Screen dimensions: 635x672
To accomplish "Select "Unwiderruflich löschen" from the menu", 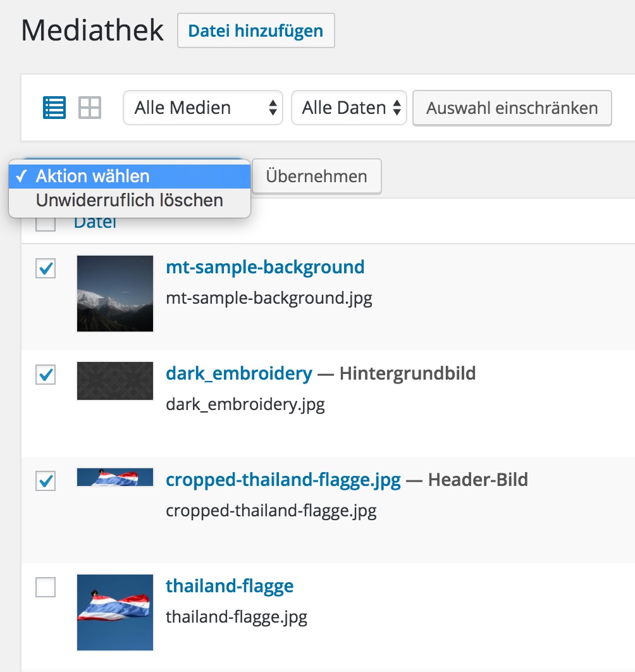I will pyautogui.click(x=130, y=201).
